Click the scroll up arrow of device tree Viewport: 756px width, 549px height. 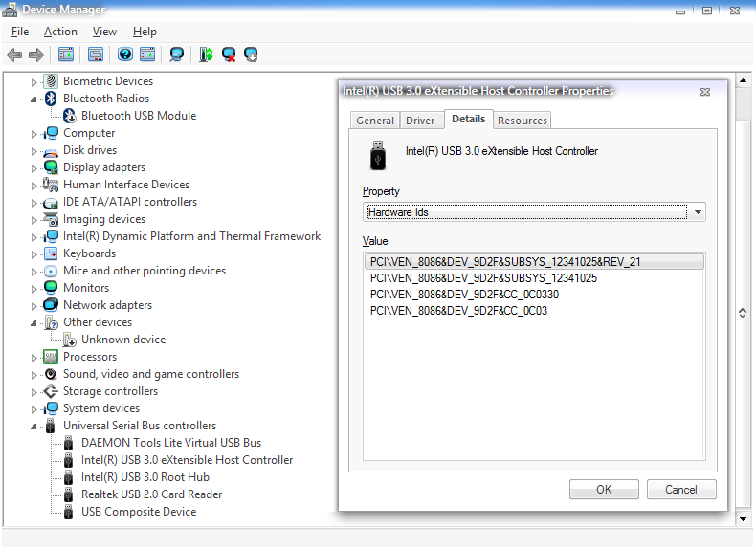point(743,81)
